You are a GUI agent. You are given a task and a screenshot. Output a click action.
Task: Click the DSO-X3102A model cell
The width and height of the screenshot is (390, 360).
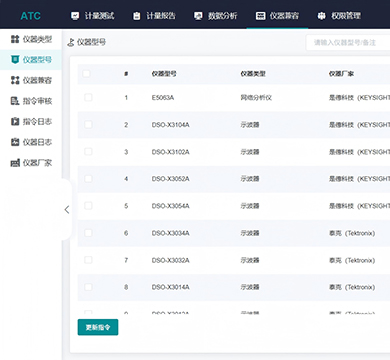click(170, 152)
